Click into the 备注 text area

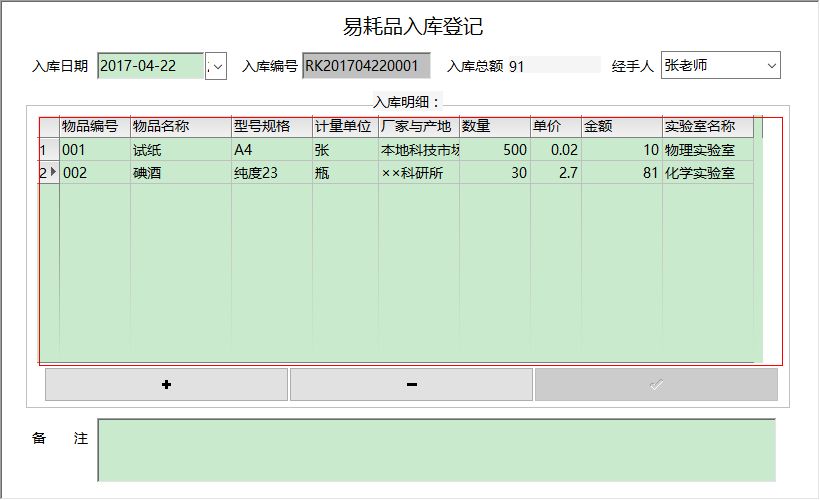[x=436, y=449]
